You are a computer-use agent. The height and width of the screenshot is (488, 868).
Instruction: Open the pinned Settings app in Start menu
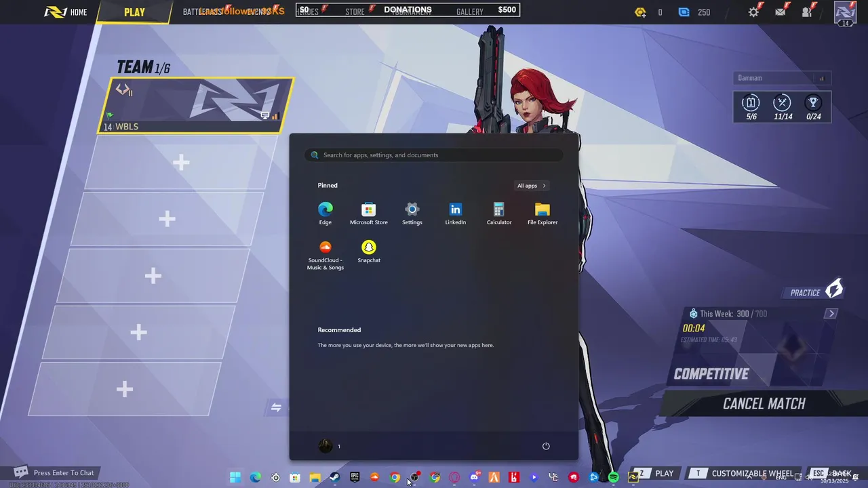[412, 213]
